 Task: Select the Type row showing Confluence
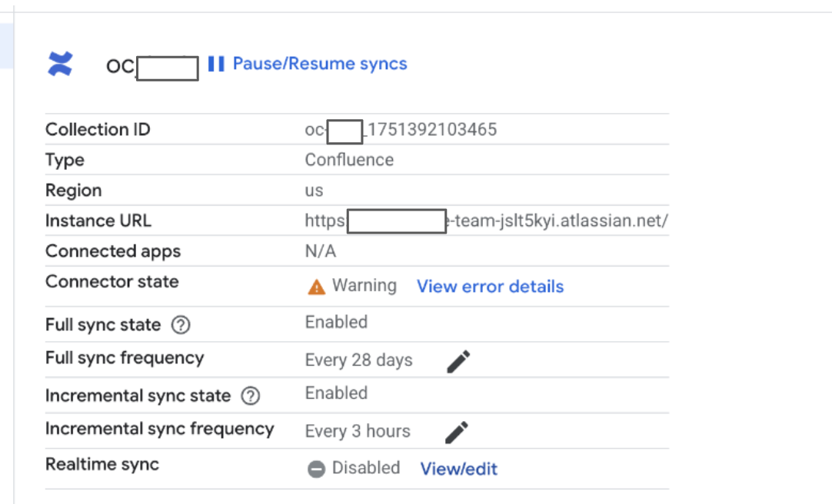[350, 160]
